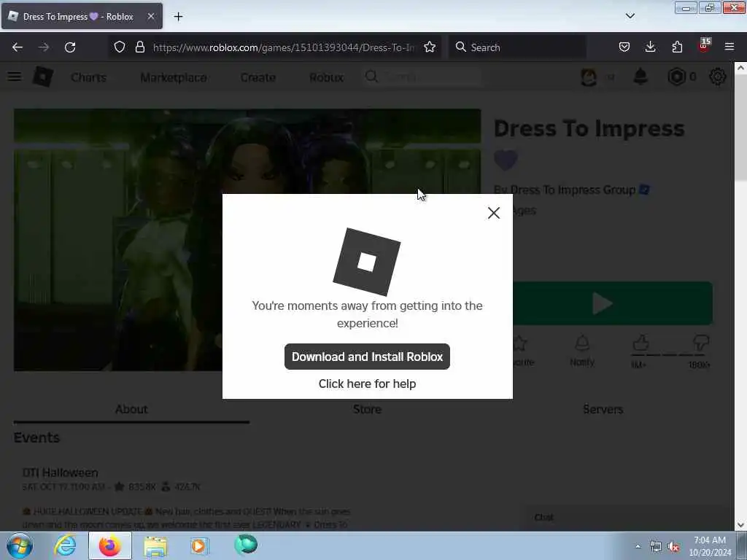This screenshot has width=747, height=560.
Task: Switch to the Store tab
Action: tap(367, 410)
